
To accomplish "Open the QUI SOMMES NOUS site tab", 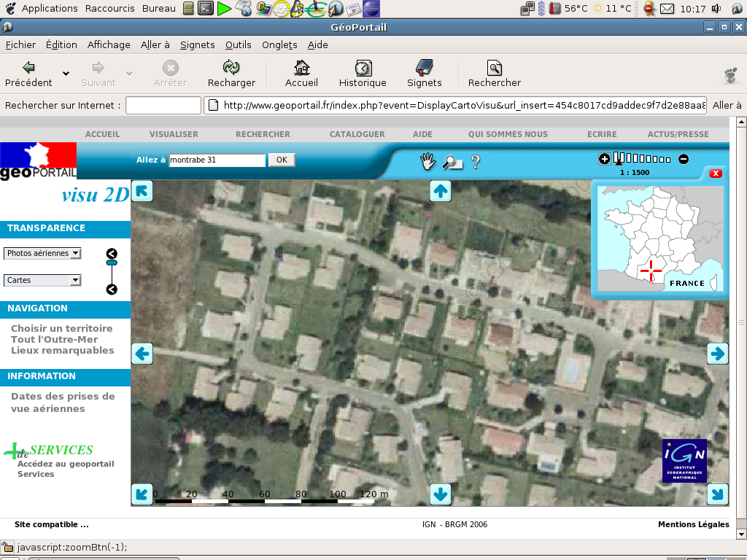I will [x=508, y=134].
